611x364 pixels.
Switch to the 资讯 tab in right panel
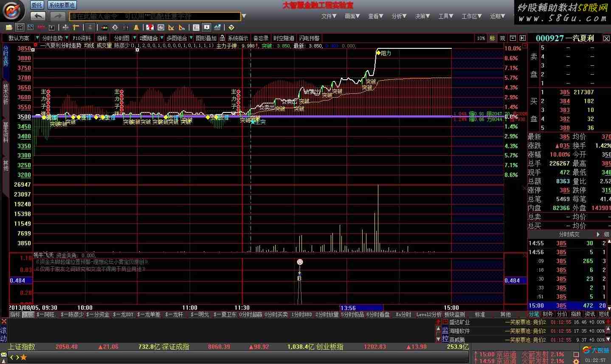(x=590, y=314)
